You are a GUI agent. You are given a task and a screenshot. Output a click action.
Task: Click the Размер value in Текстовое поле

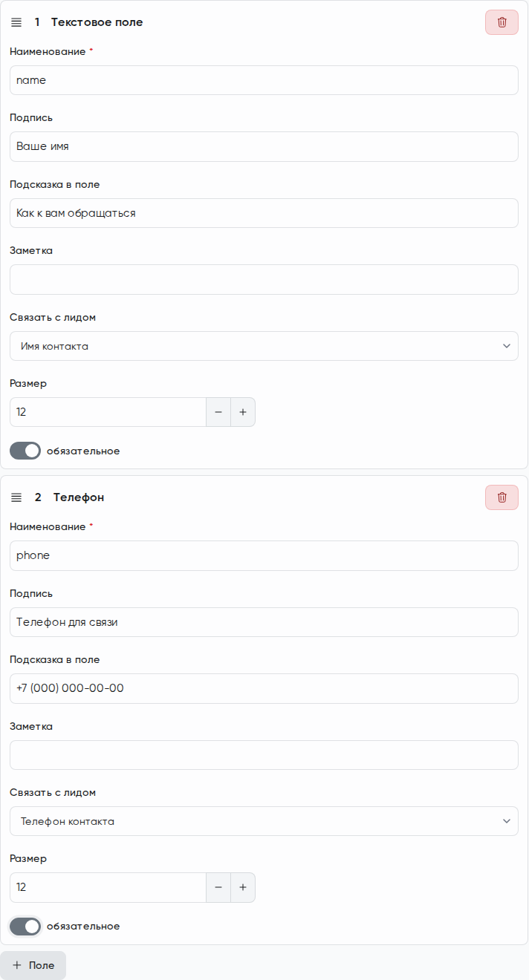point(108,412)
